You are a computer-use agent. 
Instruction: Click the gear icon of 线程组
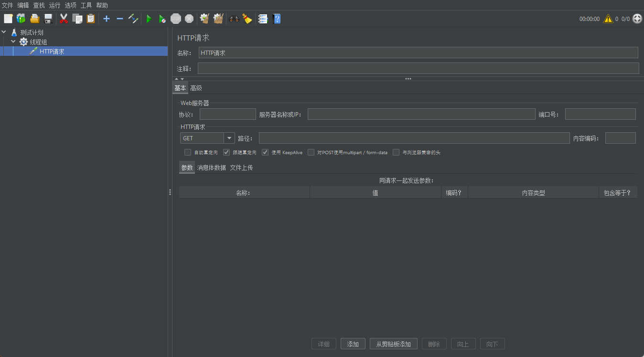tap(23, 42)
